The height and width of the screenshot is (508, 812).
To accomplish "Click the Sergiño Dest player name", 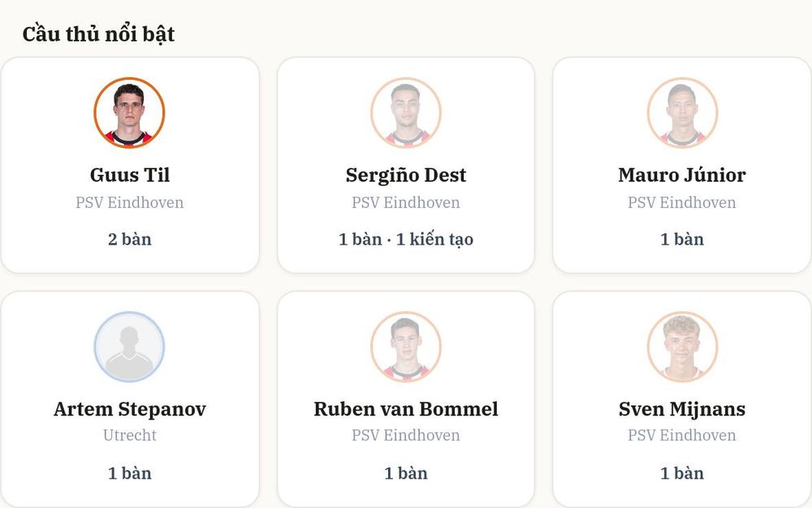I will (405, 176).
